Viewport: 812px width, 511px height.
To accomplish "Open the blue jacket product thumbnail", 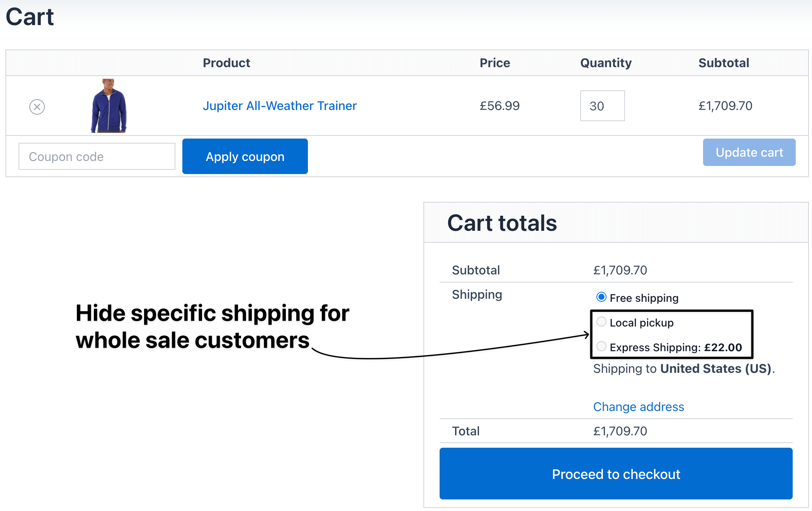I will tap(109, 106).
